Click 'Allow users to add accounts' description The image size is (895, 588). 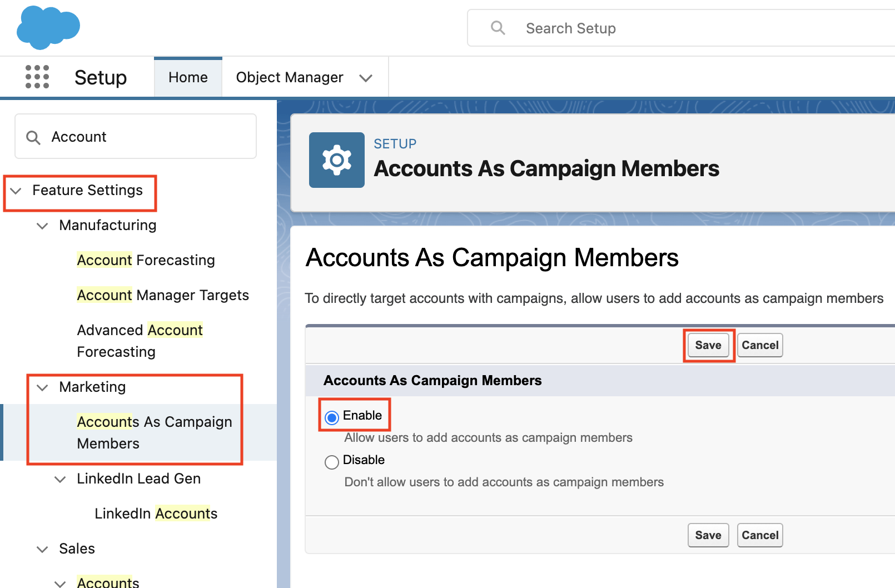tap(488, 438)
